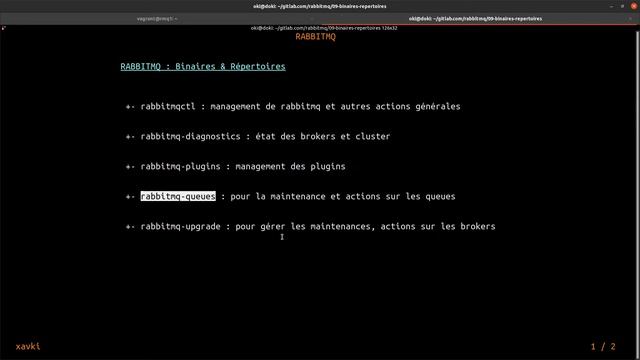The height and width of the screenshot is (360, 640).
Task: Click 'autres actions générales' text
Action: tap(400, 107)
